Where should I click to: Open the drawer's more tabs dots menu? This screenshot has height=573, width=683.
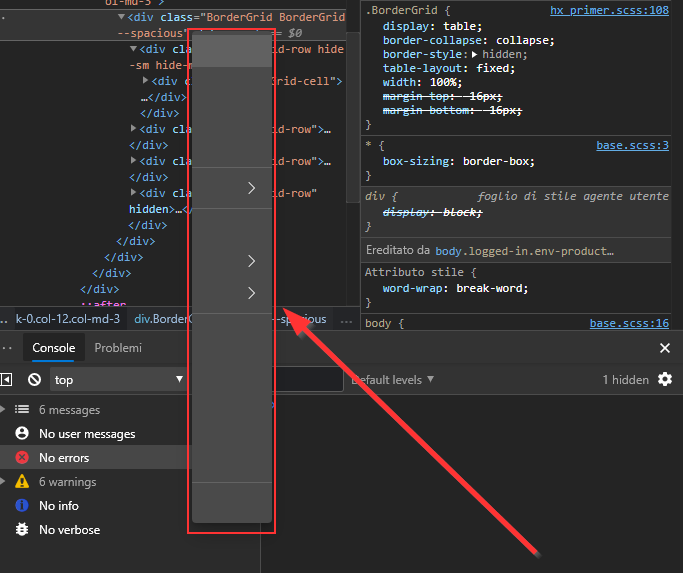pos(7,348)
